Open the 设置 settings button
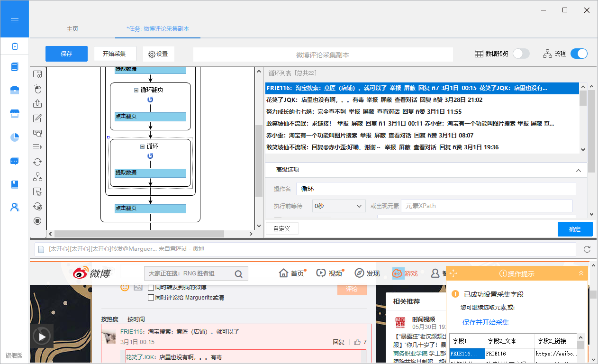The image size is (598, 364). coord(158,54)
